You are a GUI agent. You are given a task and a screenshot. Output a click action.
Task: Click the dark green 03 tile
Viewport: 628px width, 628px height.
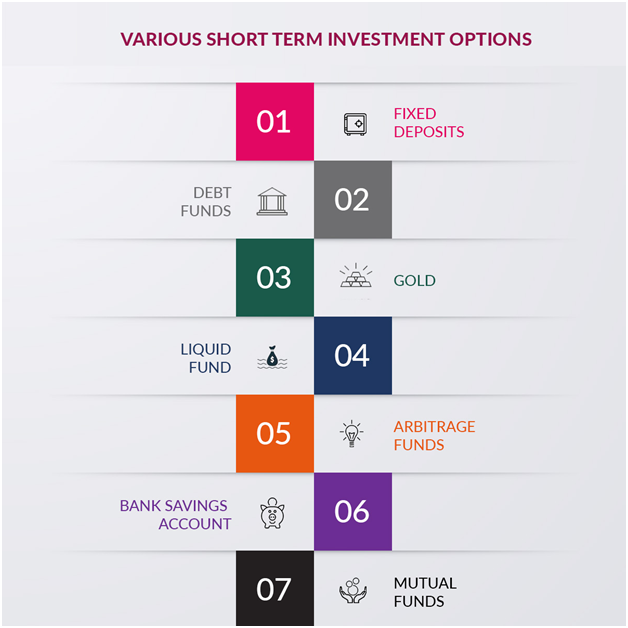tap(275, 278)
